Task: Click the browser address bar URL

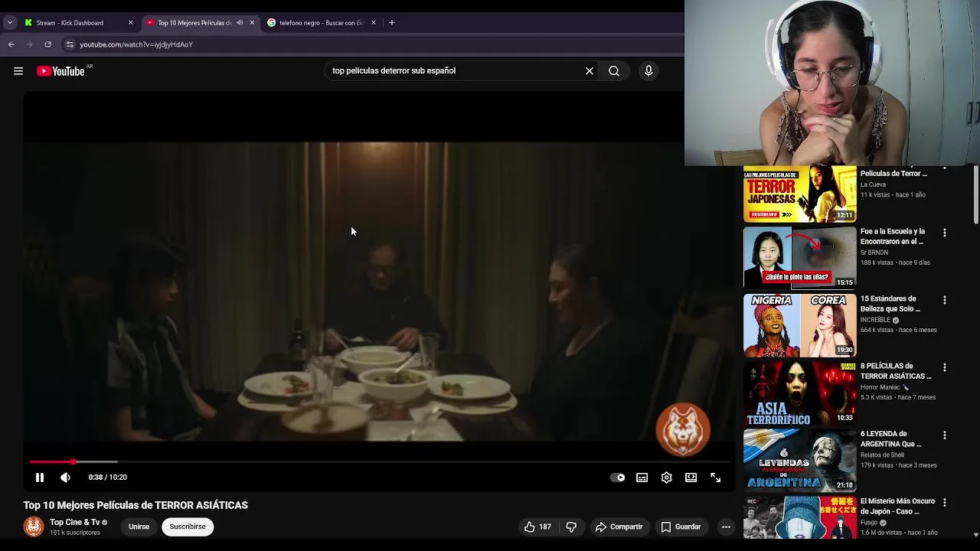Action: 136,44
